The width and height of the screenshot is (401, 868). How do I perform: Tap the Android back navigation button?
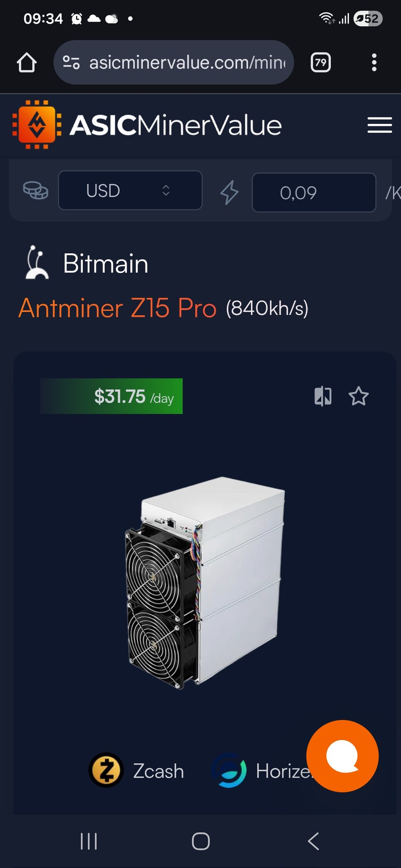(x=313, y=841)
